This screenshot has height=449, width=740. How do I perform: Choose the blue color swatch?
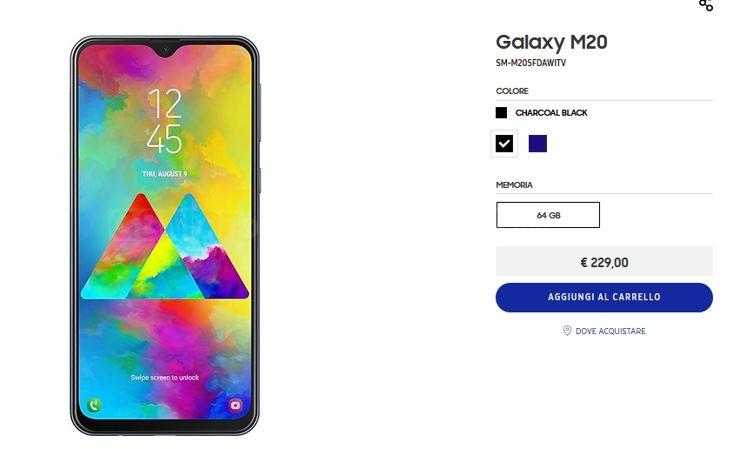coord(538,143)
